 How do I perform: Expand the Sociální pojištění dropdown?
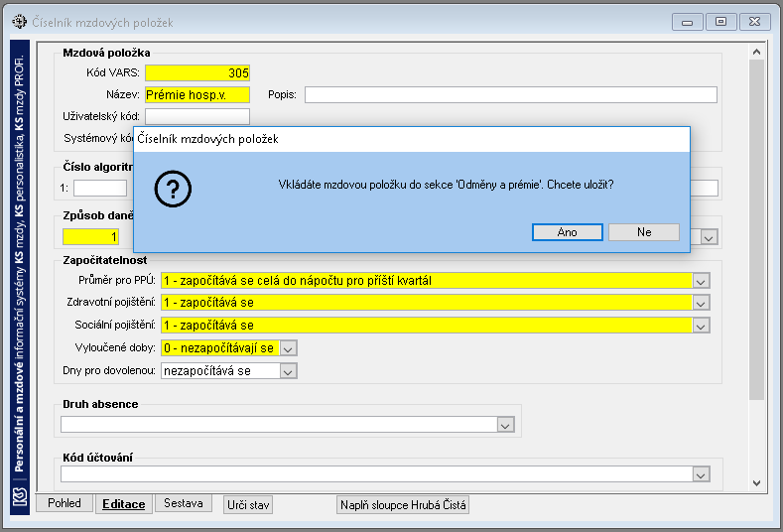click(x=701, y=327)
